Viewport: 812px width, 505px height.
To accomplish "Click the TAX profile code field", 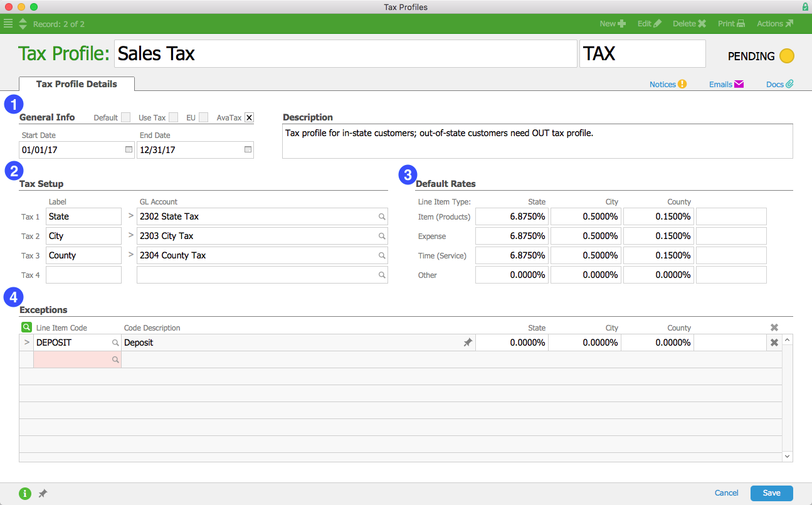I will [x=643, y=54].
